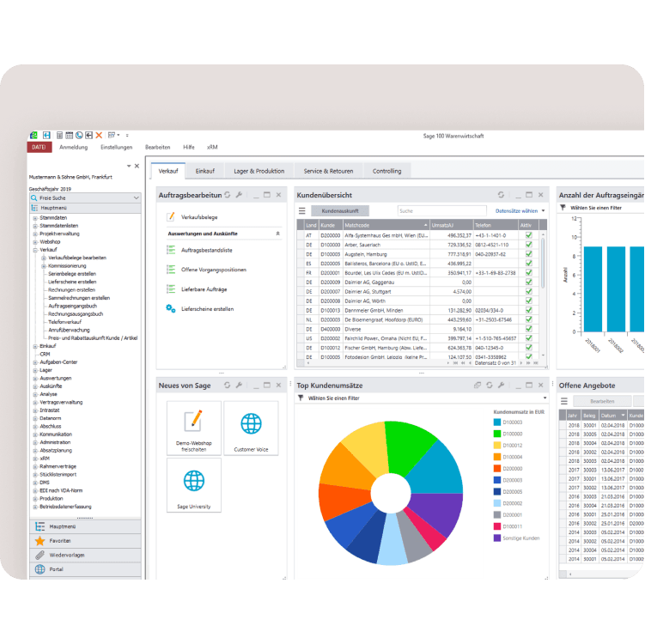
Task: Open the Customer Voice globe tile
Action: tap(251, 428)
